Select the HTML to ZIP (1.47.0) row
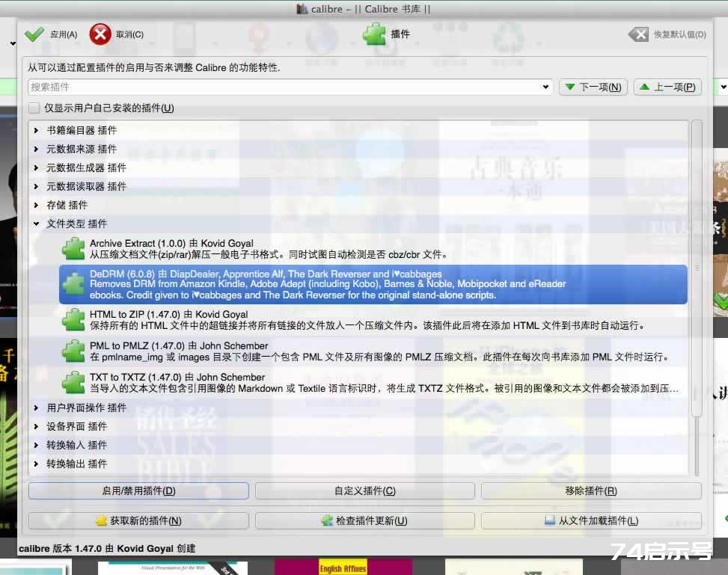This screenshot has width=728, height=575. click(373, 320)
